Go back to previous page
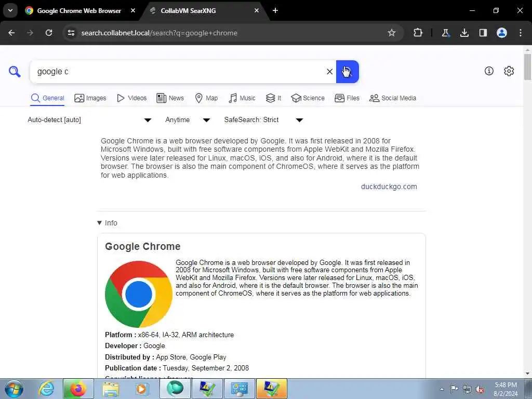Image resolution: width=532 pixels, height=399 pixels. [11, 33]
